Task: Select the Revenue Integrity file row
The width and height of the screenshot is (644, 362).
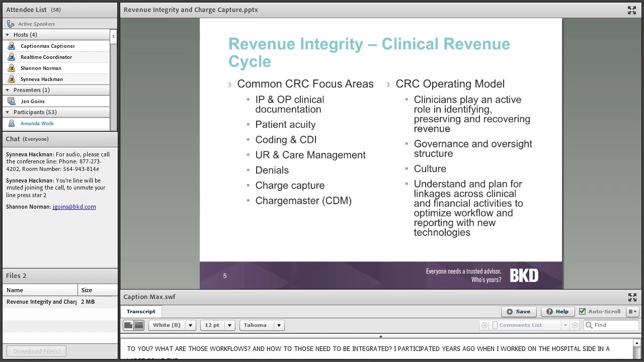Action: click(x=60, y=302)
